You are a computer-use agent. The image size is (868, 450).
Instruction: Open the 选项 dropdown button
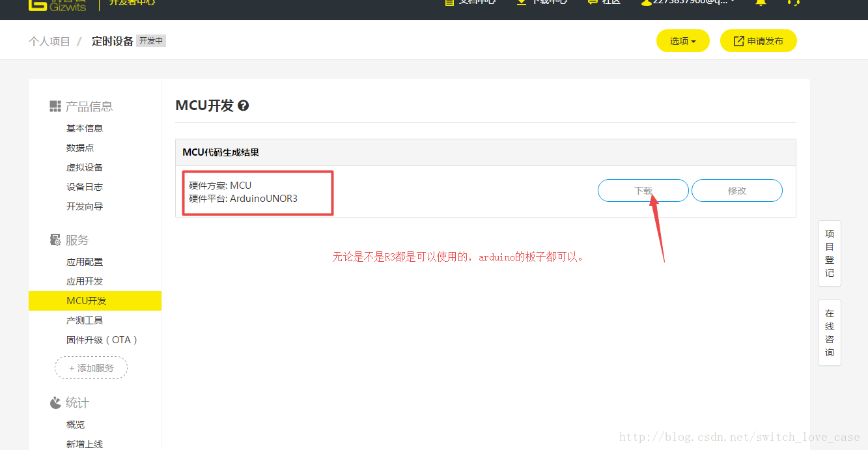[x=682, y=41]
